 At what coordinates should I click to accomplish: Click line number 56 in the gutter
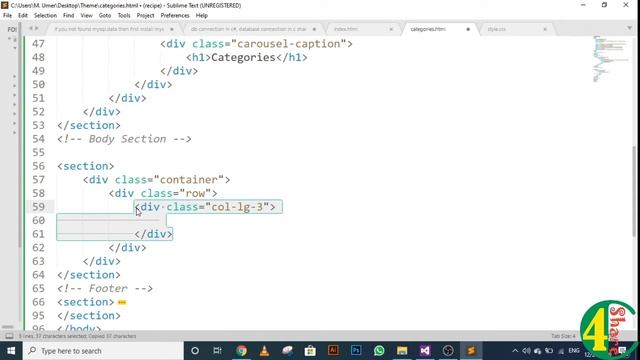[x=38, y=166]
